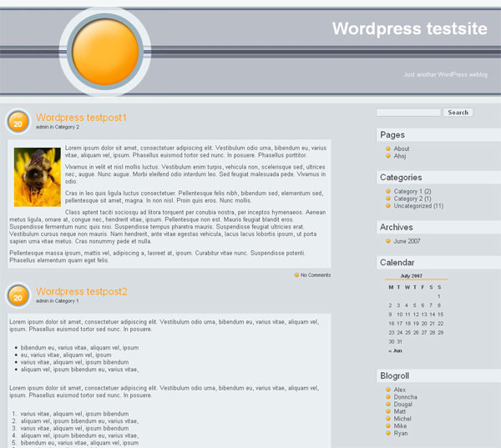Open the Ahoj page link
Screen dimensions: 501x448
[x=400, y=156]
